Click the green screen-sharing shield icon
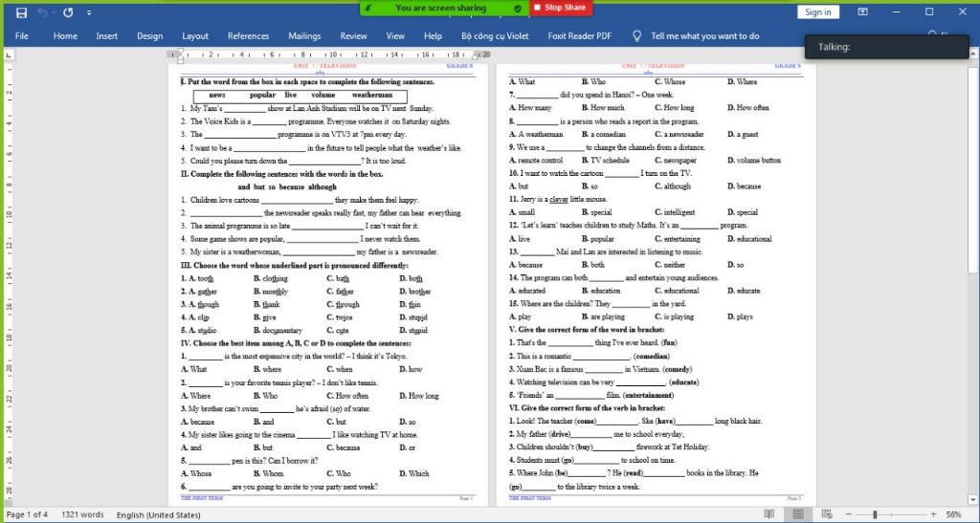Image resolution: width=980 pixels, height=523 pixels. pos(518,8)
